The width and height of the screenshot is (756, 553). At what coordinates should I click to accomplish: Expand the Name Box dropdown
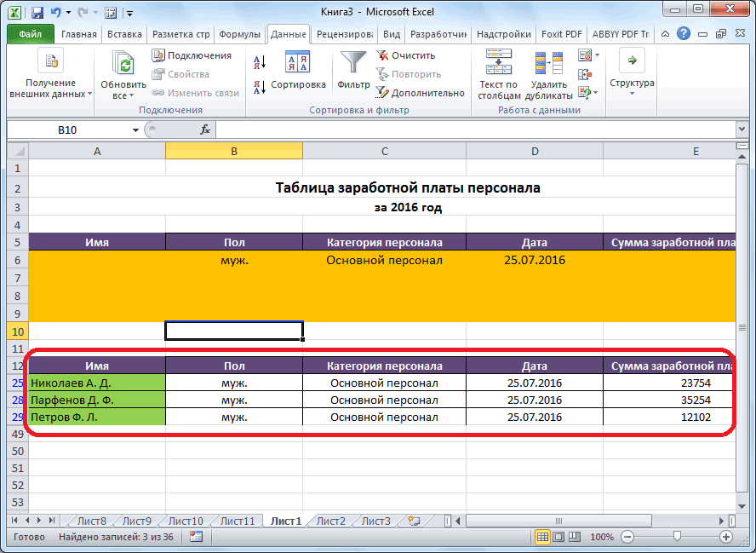[135, 130]
